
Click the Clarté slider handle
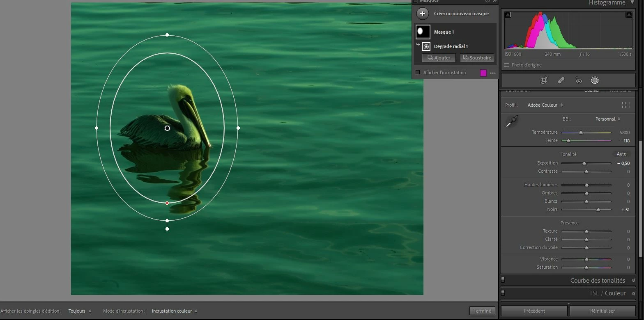point(586,240)
